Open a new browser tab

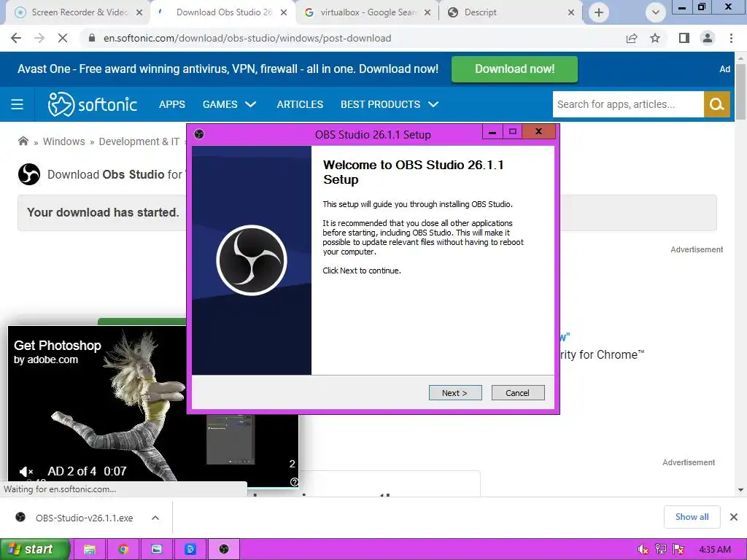pos(599,12)
